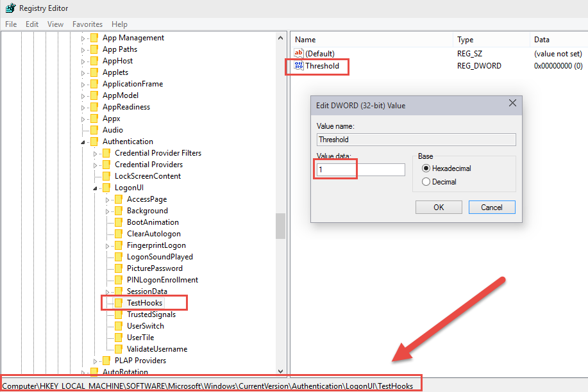Close the Edit DWORD dialog with X
Screen dimensions: 588x392
[512, 103]
